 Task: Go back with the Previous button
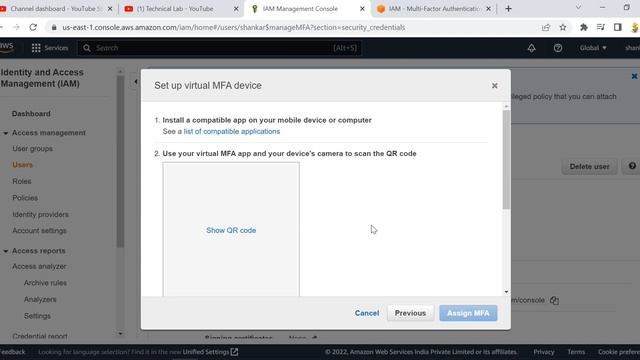tap(410, 313)
